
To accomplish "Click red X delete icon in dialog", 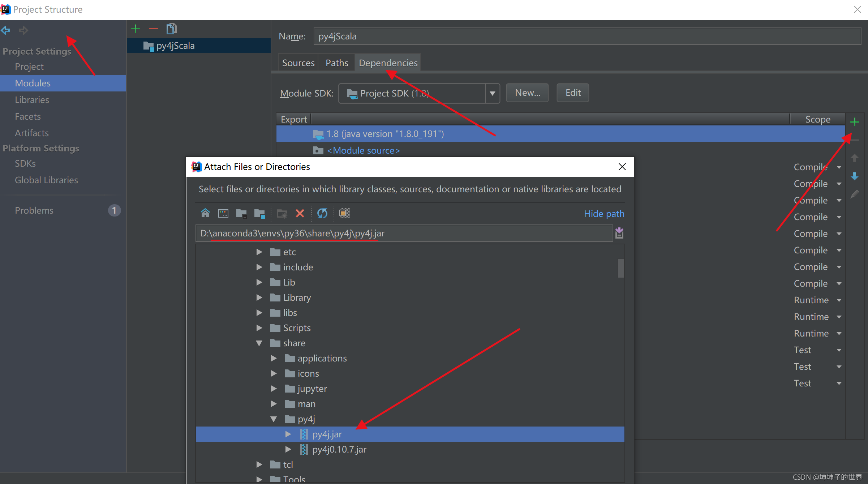I will pyautogui.click(x=300, y=213).
